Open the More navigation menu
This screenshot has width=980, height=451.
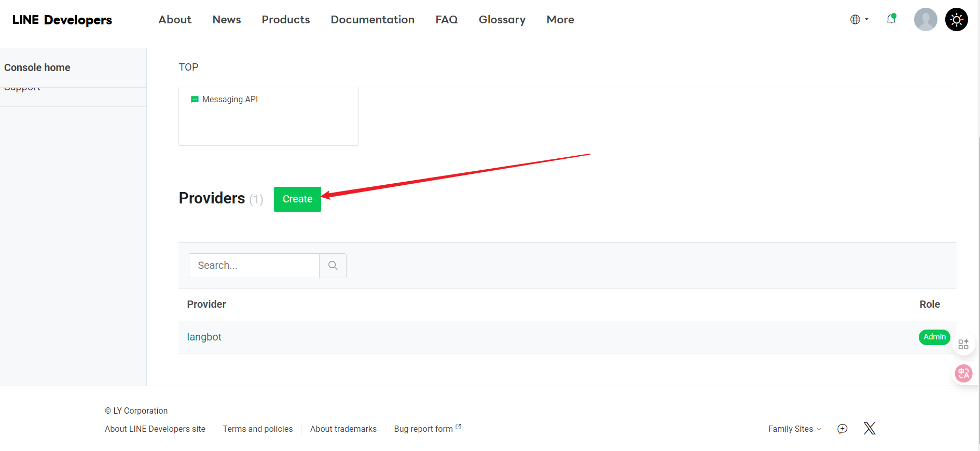click(x=560, y=20)
